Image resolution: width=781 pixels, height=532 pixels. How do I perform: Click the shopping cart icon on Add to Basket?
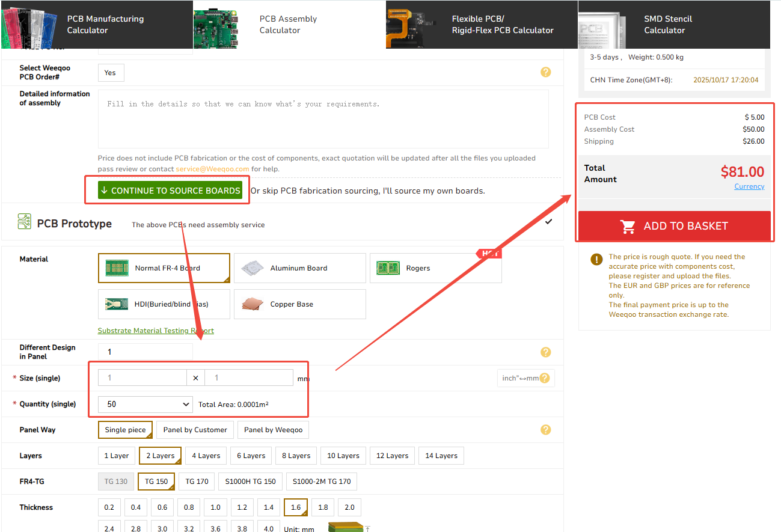point(628,227)
